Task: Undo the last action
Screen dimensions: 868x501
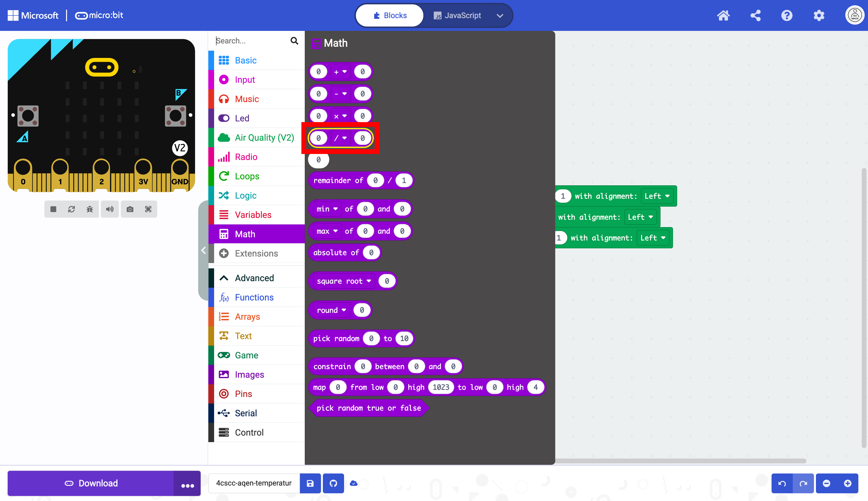Action: [x=782, y=483]
